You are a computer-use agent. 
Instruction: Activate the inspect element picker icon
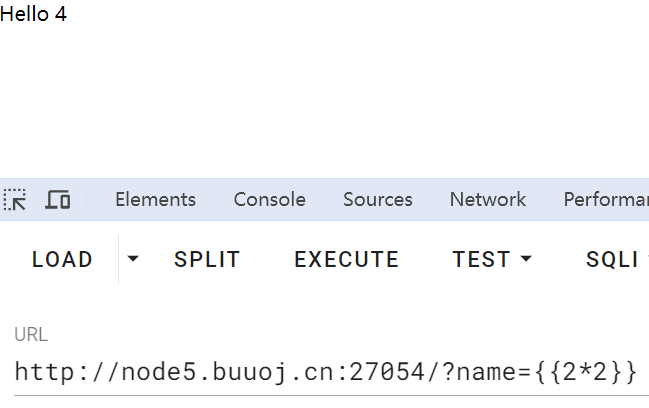click(15, 200)
